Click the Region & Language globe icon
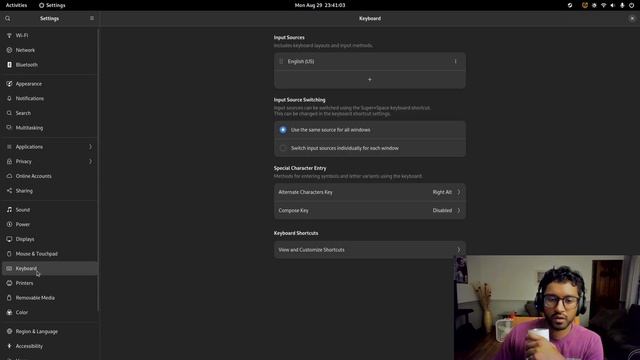 (9, 331)
